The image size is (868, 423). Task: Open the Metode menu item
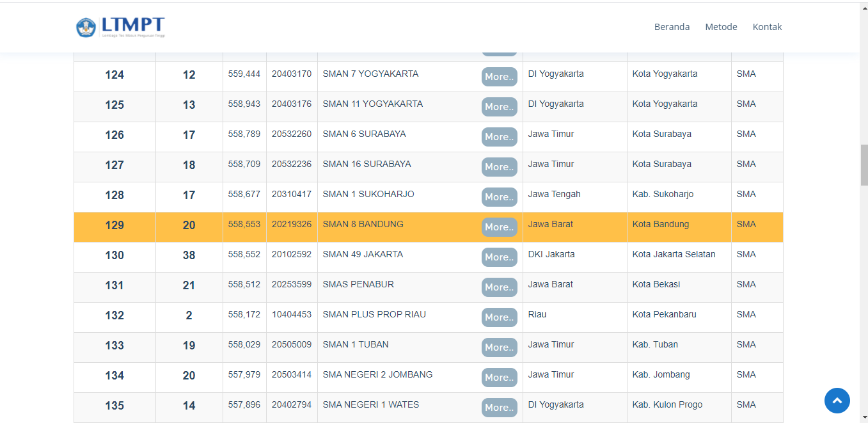721,27
